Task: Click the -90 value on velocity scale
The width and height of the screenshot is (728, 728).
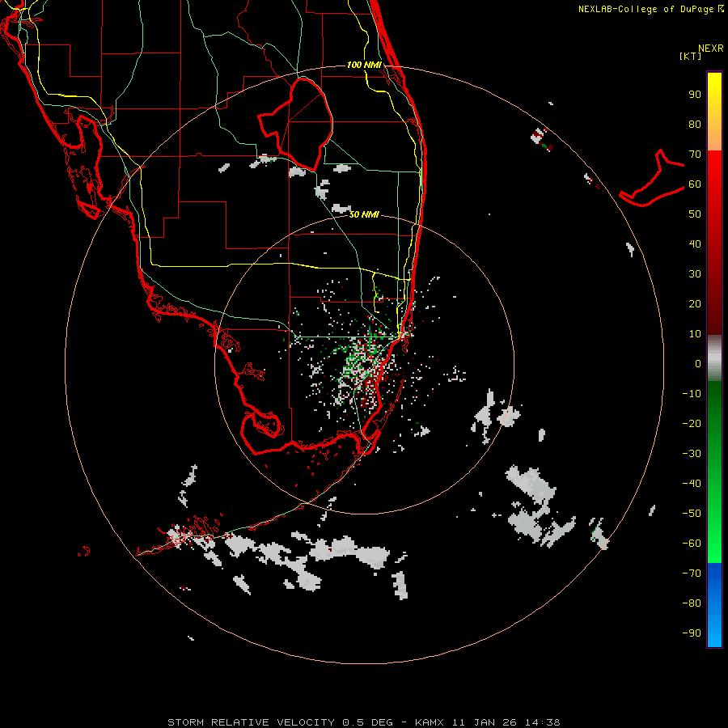Action: [x=692, y=633]
